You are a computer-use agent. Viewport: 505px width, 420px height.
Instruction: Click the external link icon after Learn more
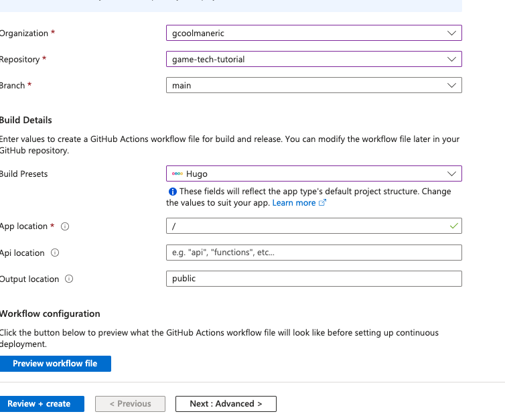point(322,202)
